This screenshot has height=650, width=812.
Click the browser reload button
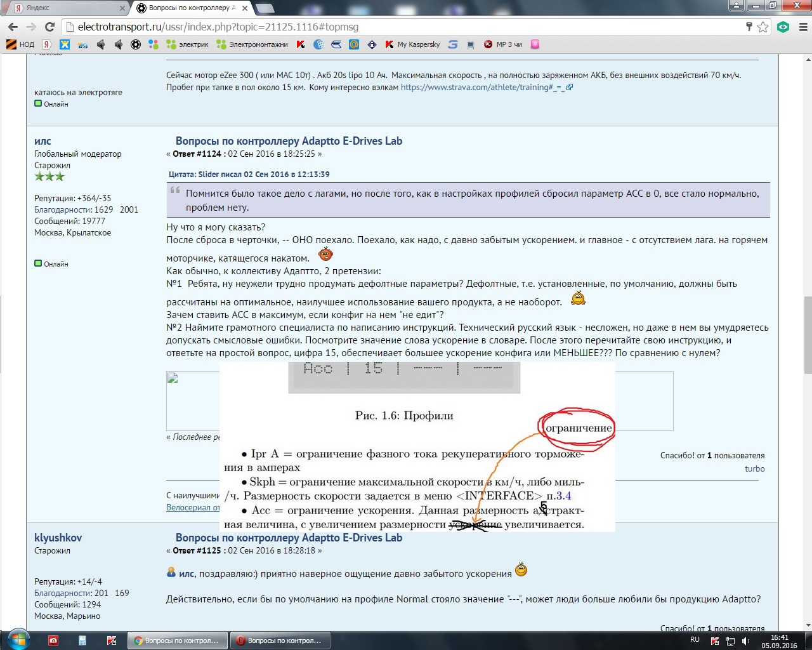tap(49, 27)
